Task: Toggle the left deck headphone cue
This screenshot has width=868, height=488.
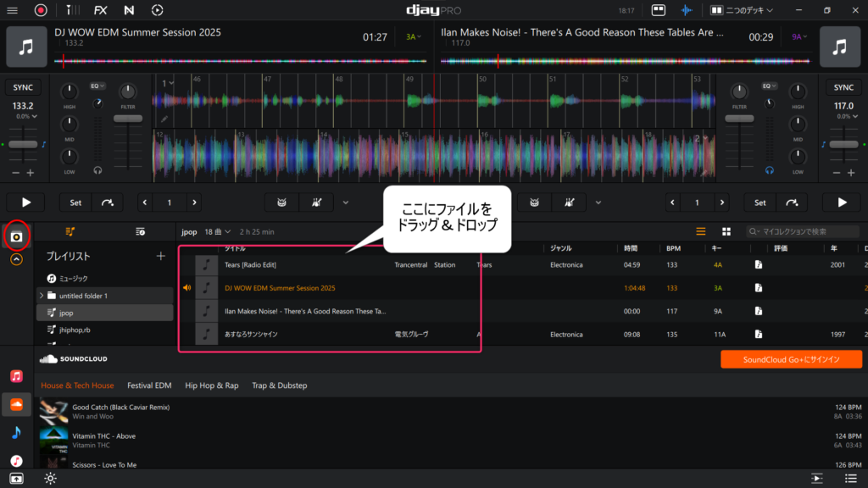Action: tap(98, 169)
